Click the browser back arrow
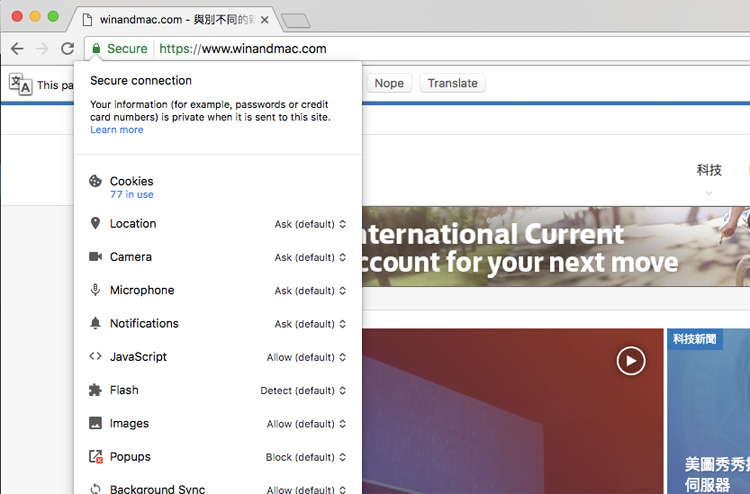The height and width of the screenshot is (494, 750). click(x=17, y=49)
